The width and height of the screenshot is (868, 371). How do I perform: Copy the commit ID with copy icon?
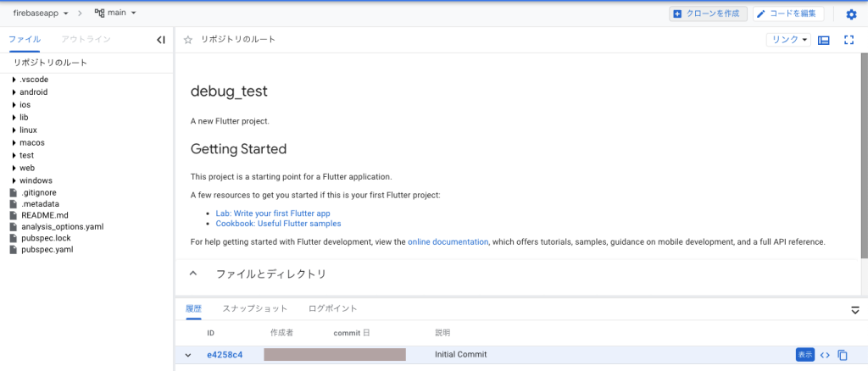pos(843,355)
